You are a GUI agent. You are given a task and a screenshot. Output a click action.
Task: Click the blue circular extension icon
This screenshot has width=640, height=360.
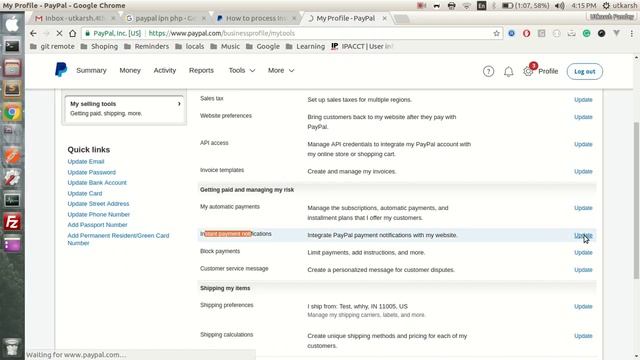(x=511, y=33)
